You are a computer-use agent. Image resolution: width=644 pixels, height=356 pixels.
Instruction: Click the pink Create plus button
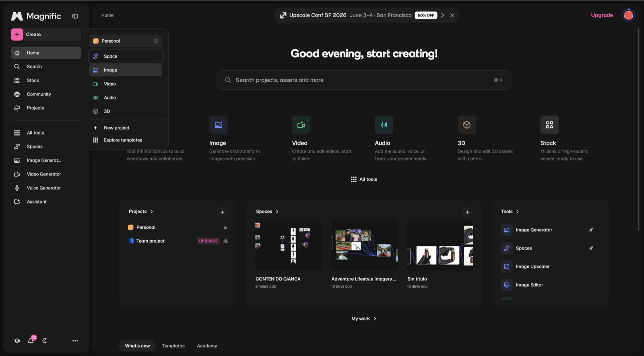(x=17, y=35)
